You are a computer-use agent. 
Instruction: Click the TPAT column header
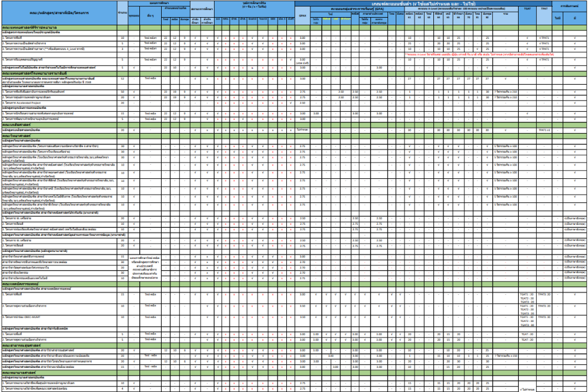545,7
